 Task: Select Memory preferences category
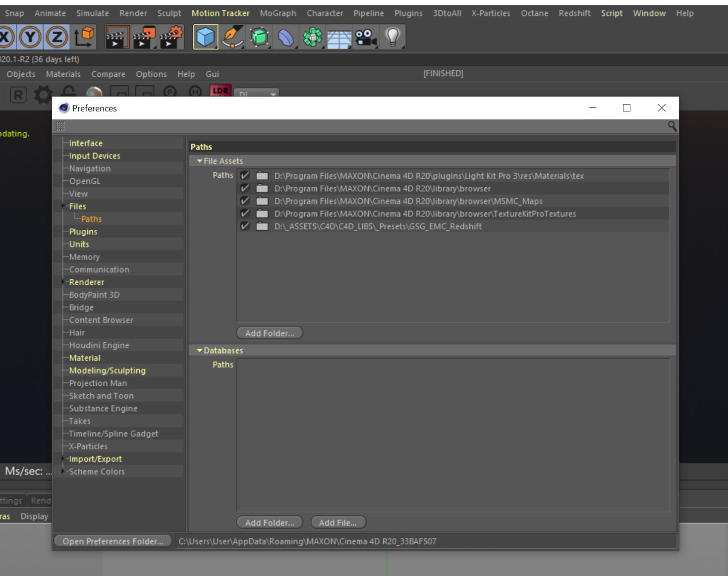click(84, 257)
